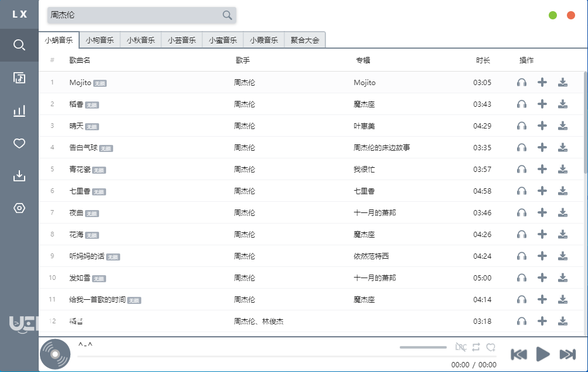Open the download manager in the sidebar
This screenshot has height=372, width=588.
(x=18, y=175)
